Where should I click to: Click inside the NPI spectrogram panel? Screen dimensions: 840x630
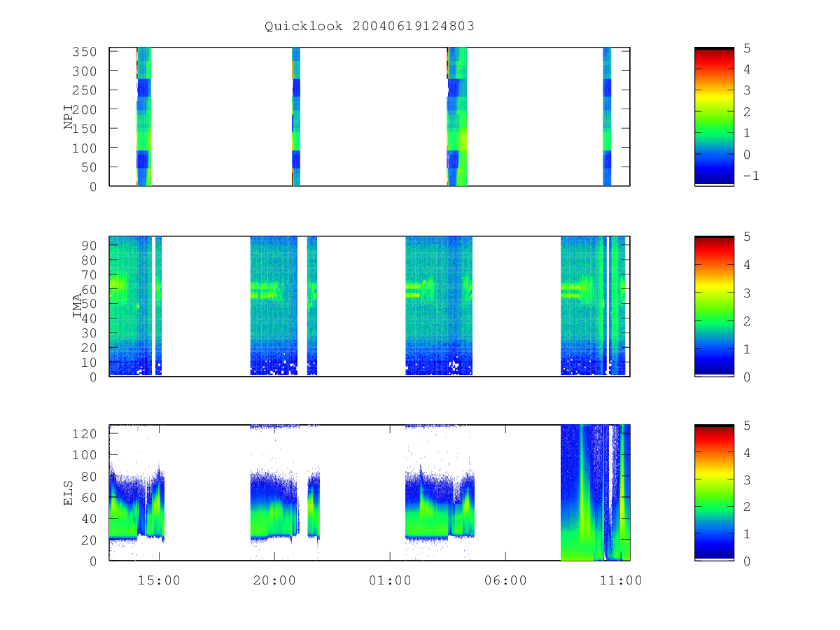click(x=370, y=117)
